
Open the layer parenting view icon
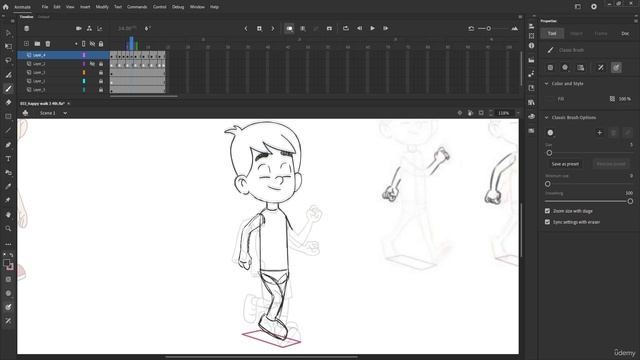coord(89,28)
